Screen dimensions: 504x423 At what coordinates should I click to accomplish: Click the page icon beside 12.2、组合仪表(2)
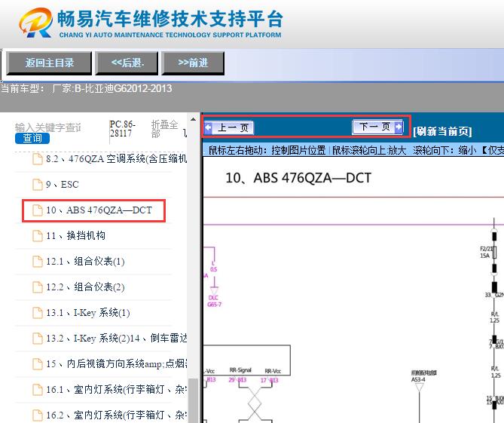[x=38, y=287]
